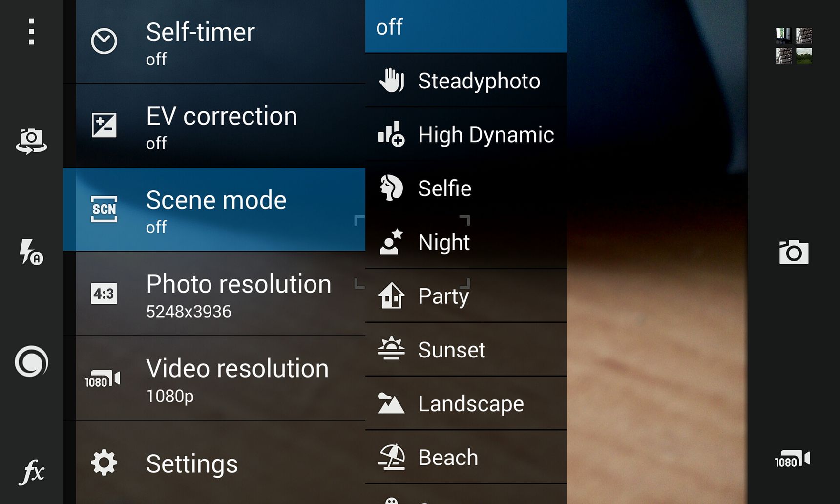Open the three-dot overflow menu
Viewport: 840px width, 504px height.
(x=31, y=32)
